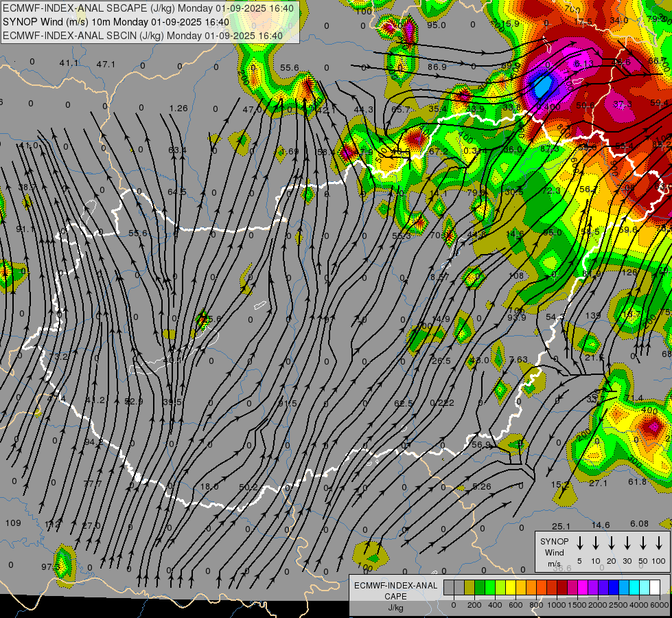Click the map value 139
Viewport: 672px width, 618px height.
coord(592,315)
